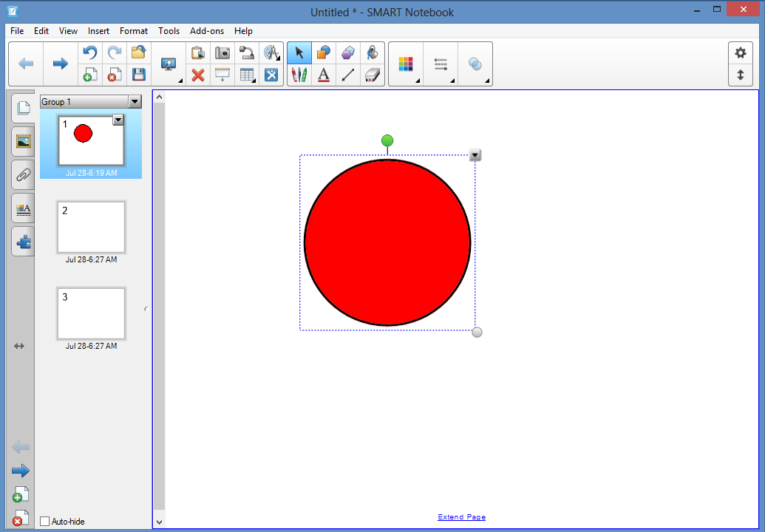Show the screen shade
This screenshot has width=765, height=532.
[x=222, y=75]
